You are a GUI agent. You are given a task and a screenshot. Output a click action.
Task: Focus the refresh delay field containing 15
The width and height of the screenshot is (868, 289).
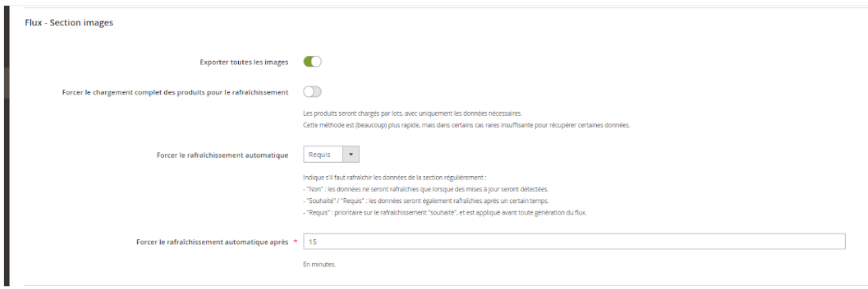pos(574,242)
